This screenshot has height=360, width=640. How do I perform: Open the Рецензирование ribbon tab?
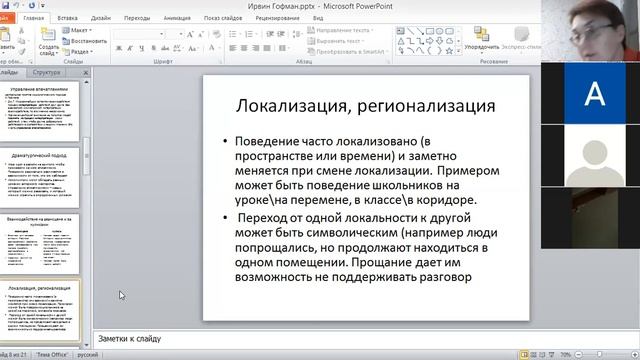coord(277,18)
